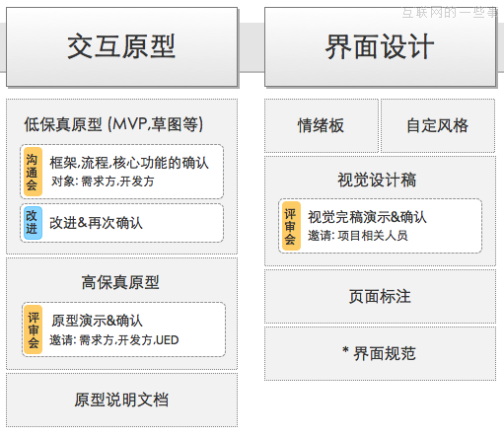The height and width of the screenshot is (438, 504).
Task: Click 邀请: 需求方,开发方,UED line
Action: 114,340
